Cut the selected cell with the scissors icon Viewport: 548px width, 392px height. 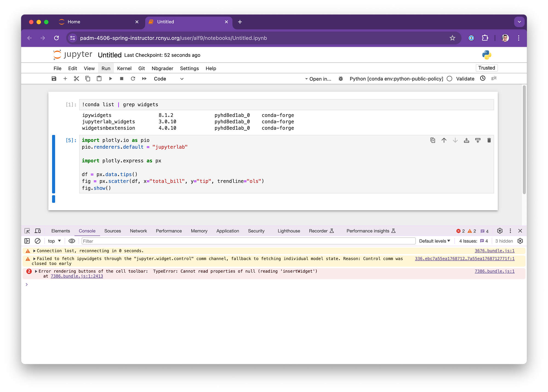[76, 79]
